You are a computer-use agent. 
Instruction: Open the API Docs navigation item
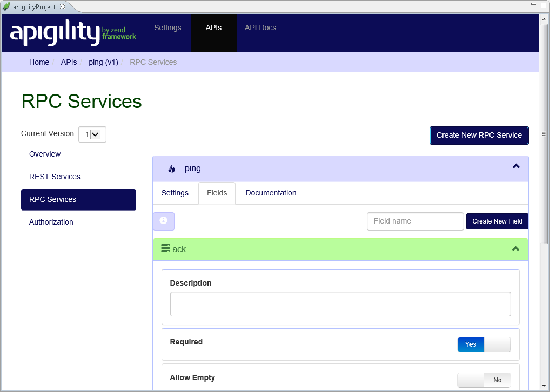coord(260,28)
